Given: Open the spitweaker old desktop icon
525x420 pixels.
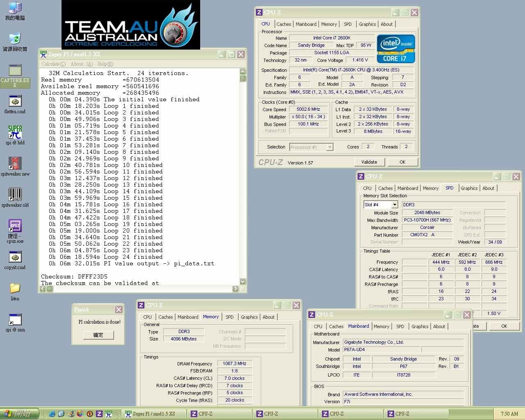Looking at the screenshot, I should click(15, 195).
